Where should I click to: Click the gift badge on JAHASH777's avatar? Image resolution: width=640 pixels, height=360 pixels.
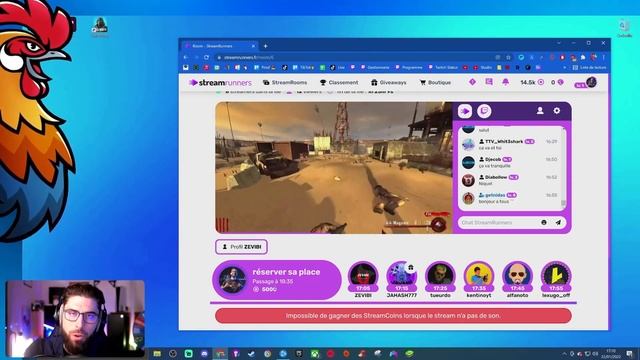(x=411, y=267)
